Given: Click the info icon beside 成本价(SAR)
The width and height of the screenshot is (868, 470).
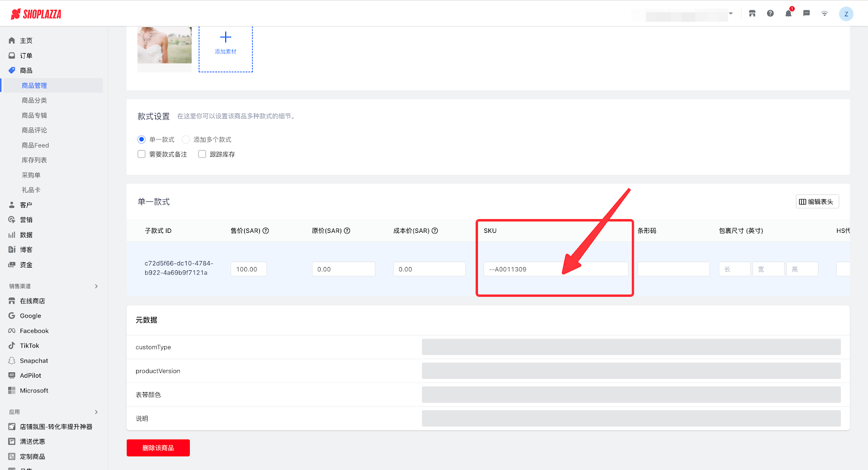Looking at the screenshot, I should click(x=435, y=231).
